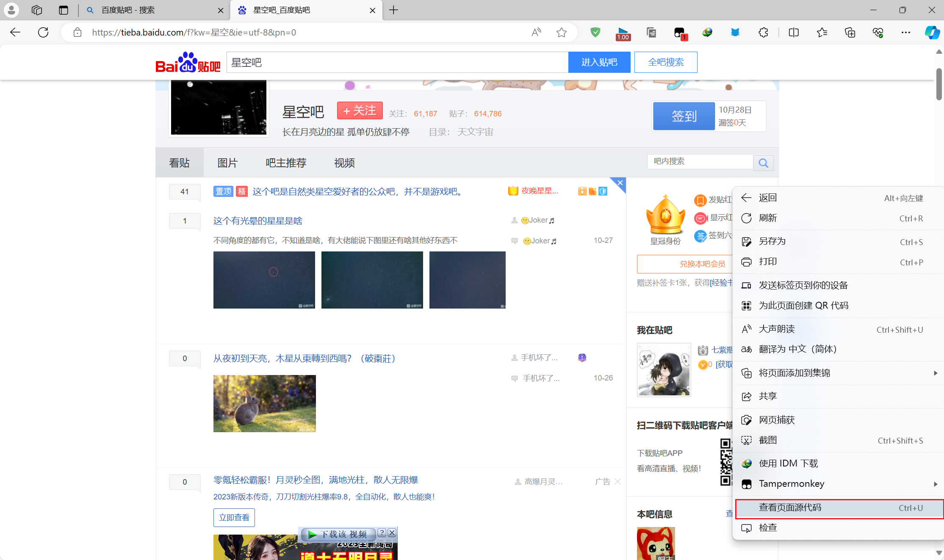Choose 检查 in the context menu
The height and width of the screenshot is (560, 944).
[768, 528]
